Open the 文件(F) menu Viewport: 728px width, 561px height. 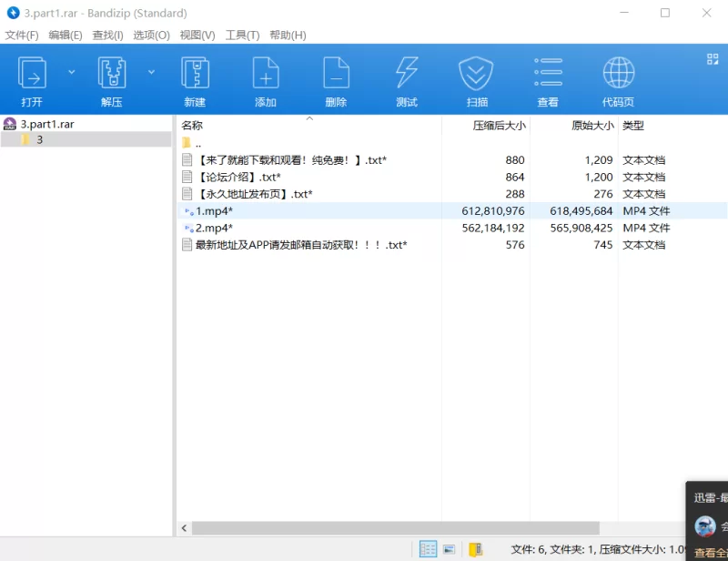pos(21,36)
